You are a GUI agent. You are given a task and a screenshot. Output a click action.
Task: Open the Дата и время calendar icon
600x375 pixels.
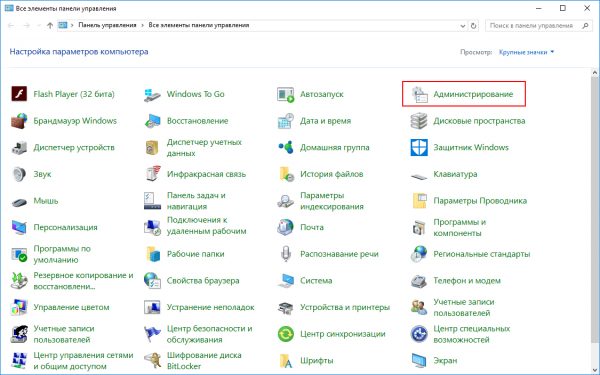[285, 121]
